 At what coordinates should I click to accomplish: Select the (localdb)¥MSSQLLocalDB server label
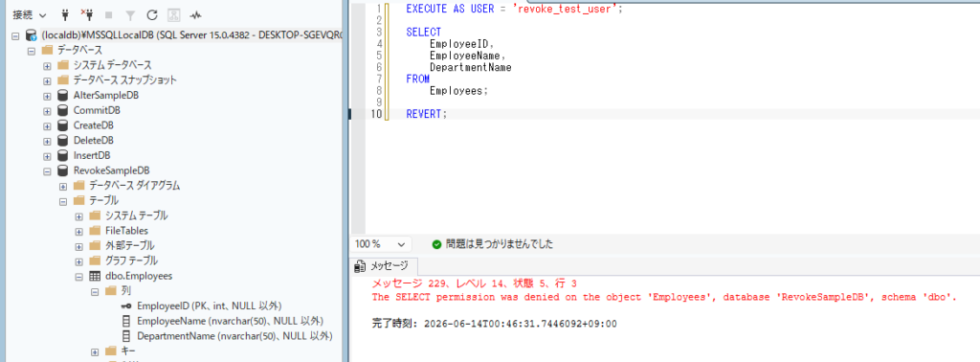(x=191, y=35)
